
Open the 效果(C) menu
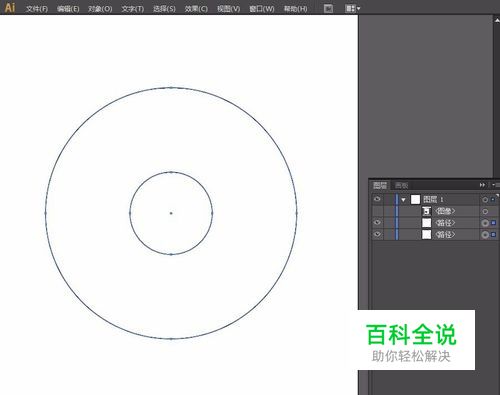196,9
